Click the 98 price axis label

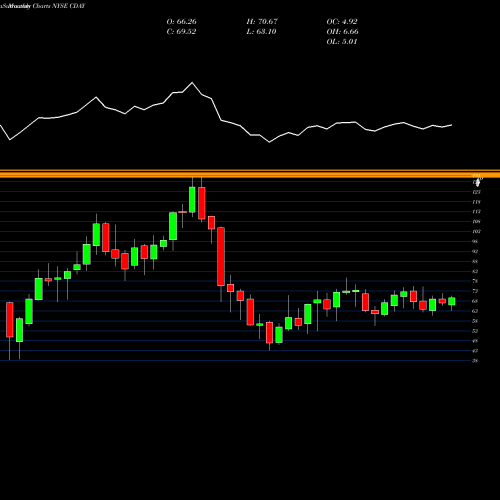pyautogui.click(x=475, y=241)
